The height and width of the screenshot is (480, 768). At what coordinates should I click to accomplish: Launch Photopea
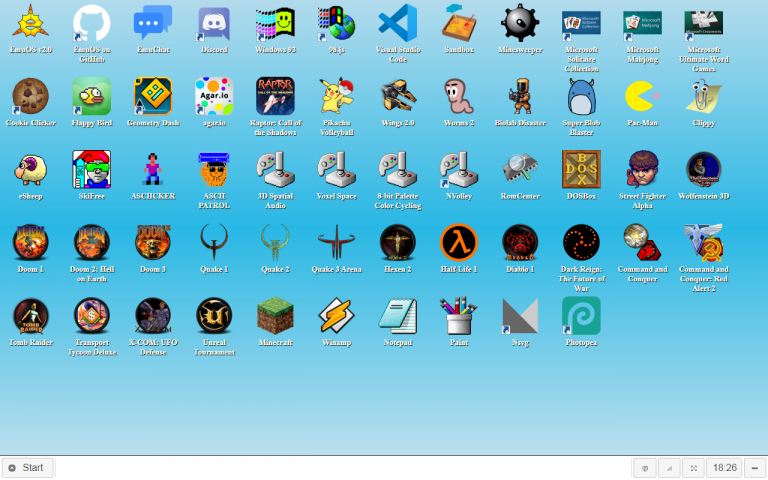click(581, 316)
